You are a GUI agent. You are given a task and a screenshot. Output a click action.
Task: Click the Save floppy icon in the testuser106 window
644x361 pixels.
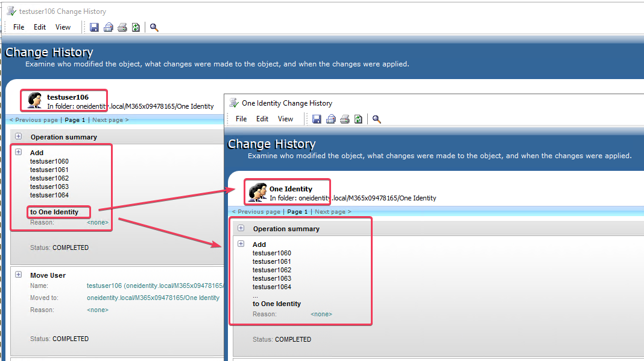(94, 27)
